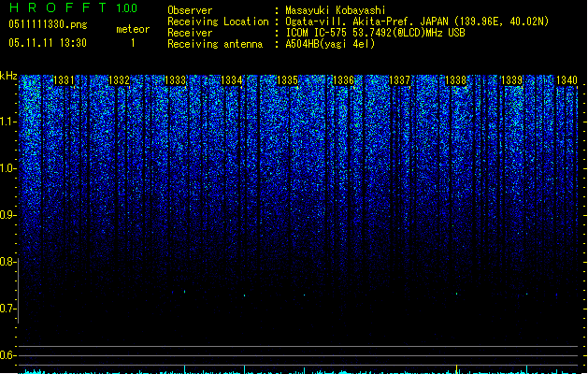The image size is (588, 374).
Task: Click the date stamp 05.11.11 13:30
Action: tap(48, 43)
